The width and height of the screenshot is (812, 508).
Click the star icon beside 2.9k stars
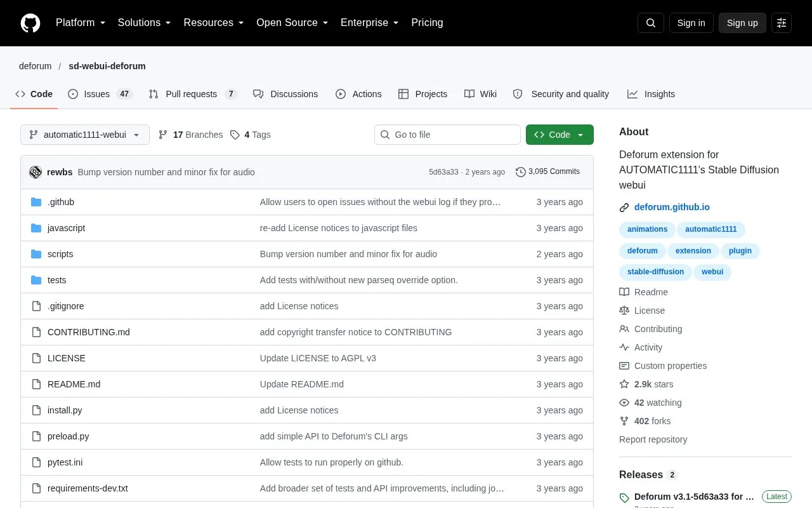tap(624, 384)
